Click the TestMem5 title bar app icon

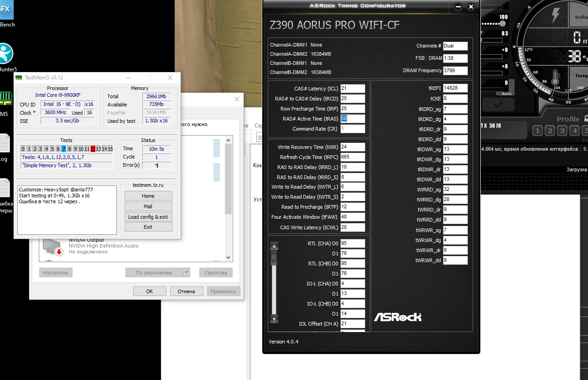click(19, 78)
